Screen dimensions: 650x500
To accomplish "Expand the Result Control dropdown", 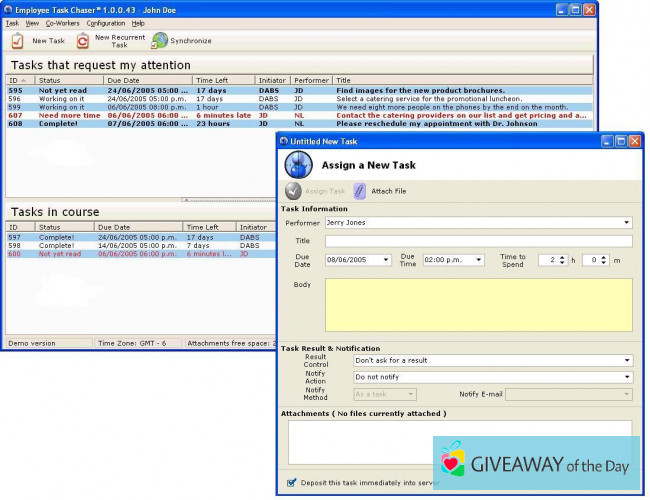I will coord(627,360).
